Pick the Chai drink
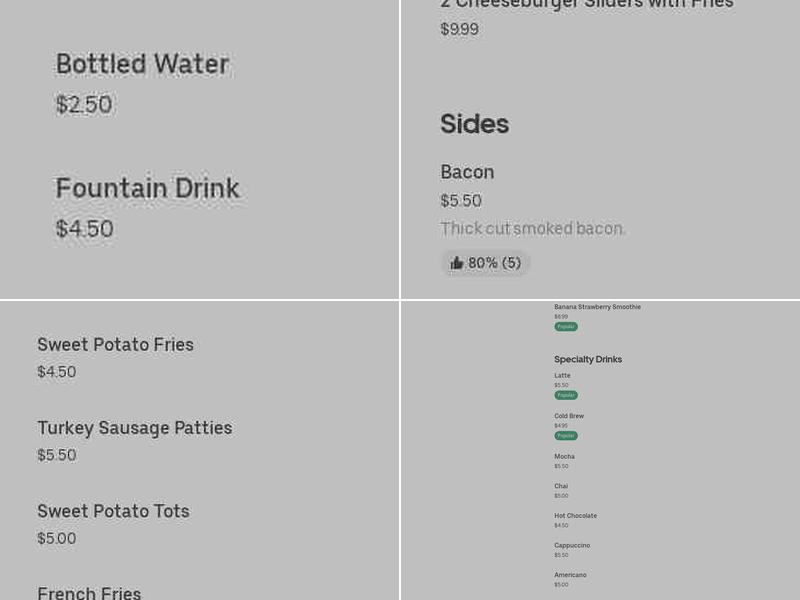This screenshot has width=800, height=600. click(561, 486)
